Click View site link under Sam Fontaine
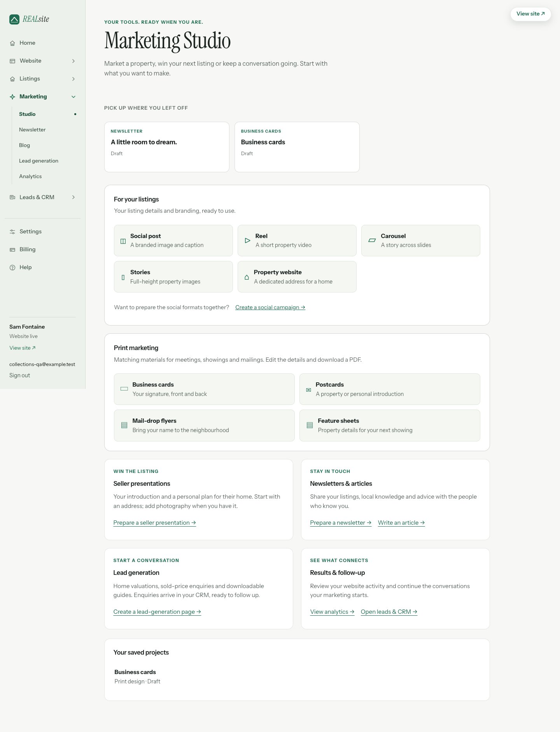Image resolution: width=560 pixels, height=732 pixels. (23, 348)
